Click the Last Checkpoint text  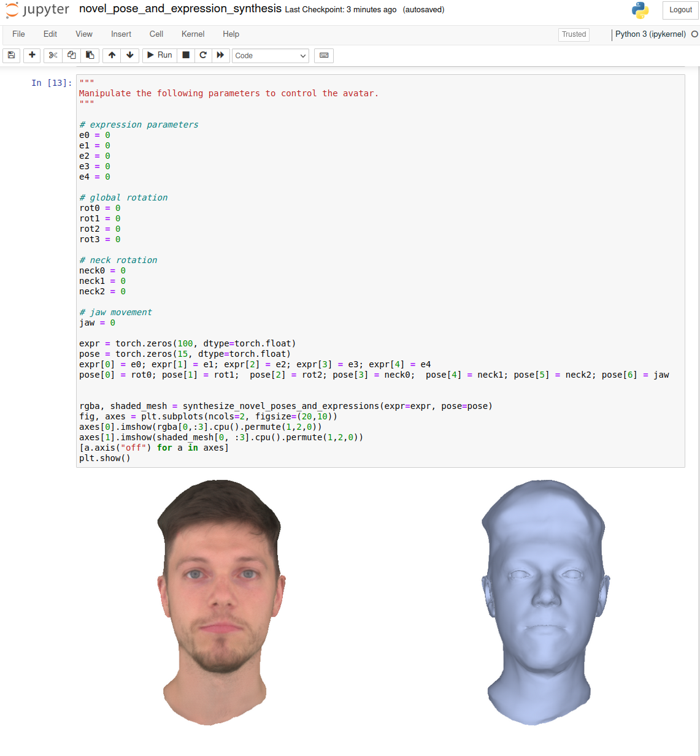tap(340, 10)
